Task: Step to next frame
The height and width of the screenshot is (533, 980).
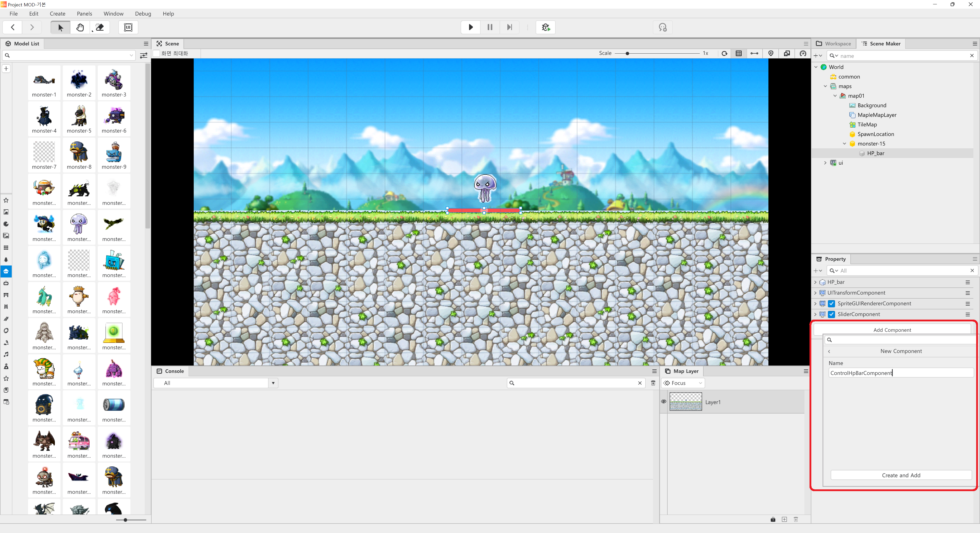Action: click(x=509, y=27)
